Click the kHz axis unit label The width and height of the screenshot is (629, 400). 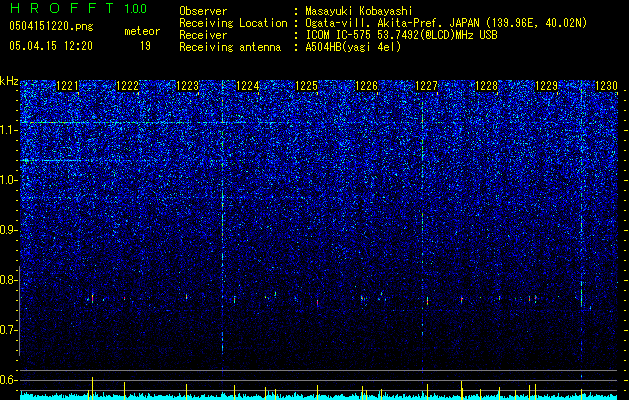click(x=9, y=81)
